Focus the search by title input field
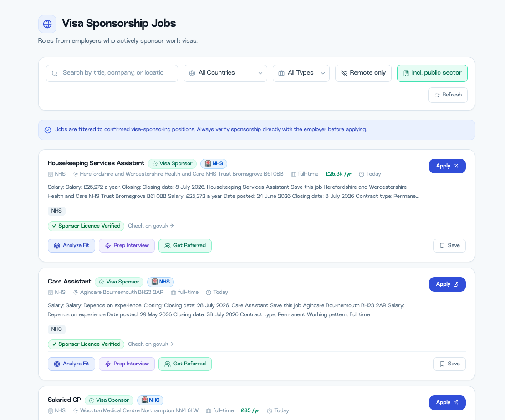The image size is (505, 420). 112,73
